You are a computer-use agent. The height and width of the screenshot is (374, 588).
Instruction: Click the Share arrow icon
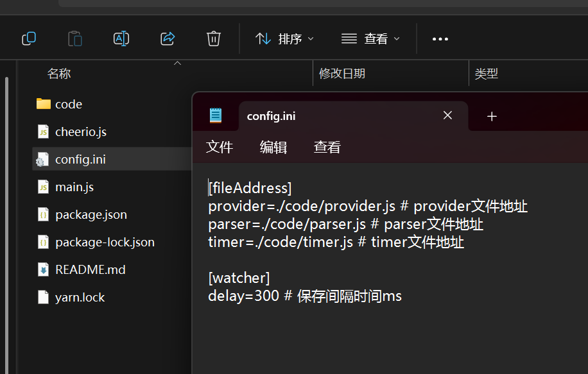[168, 38]
